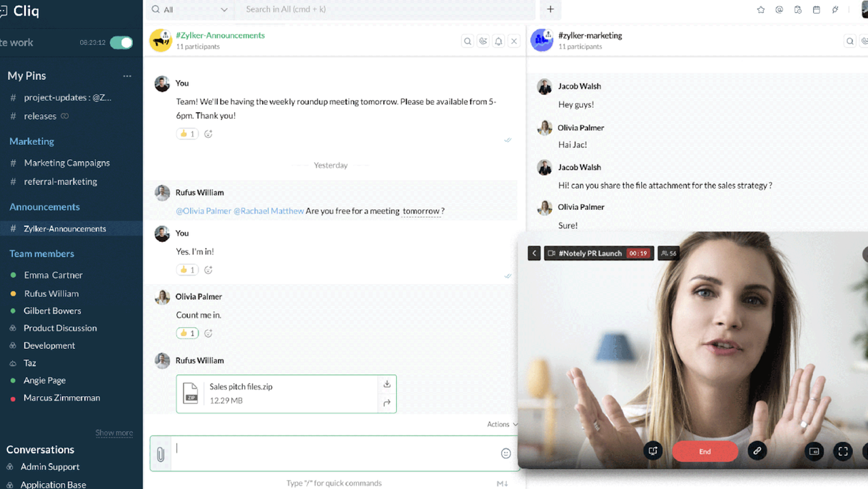Click Show more under Team members
This screenshot has width=868, height=489.
pyautogui.click(x=114, y=433)
